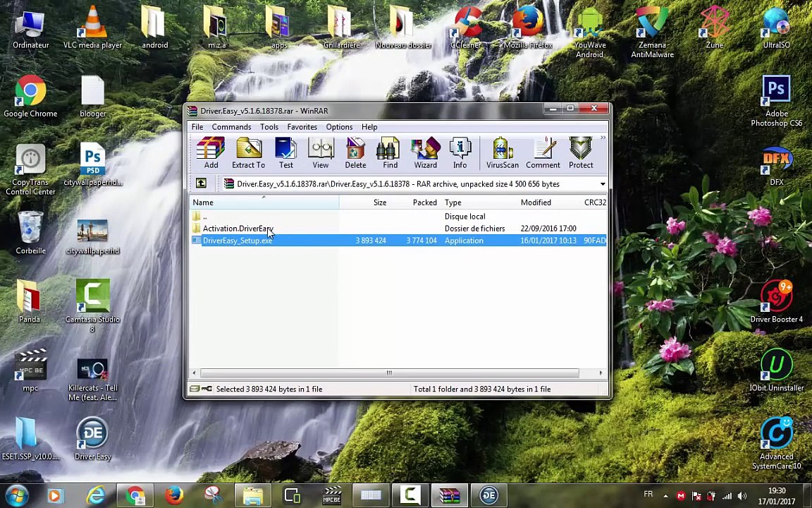Select CopyTrans Control Center shortcut
This screenshot has width=812, height=508.
30,169
